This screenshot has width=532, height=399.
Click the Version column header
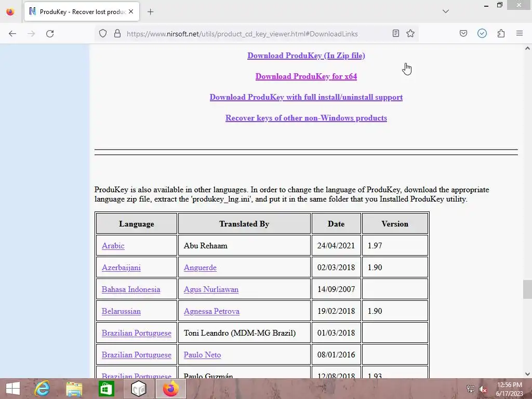395,224
